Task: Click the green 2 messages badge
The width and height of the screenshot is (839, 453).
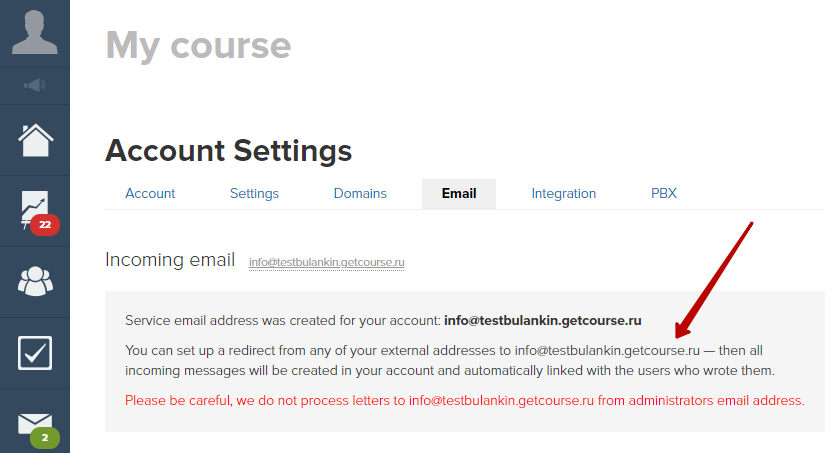Action: (45, 438)
